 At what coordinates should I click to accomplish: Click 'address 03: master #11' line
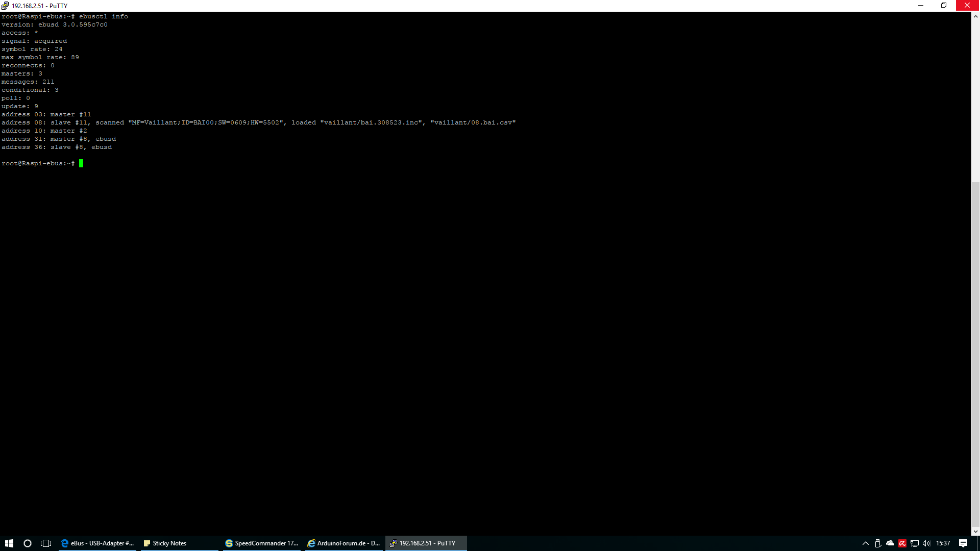pos(46,114)
